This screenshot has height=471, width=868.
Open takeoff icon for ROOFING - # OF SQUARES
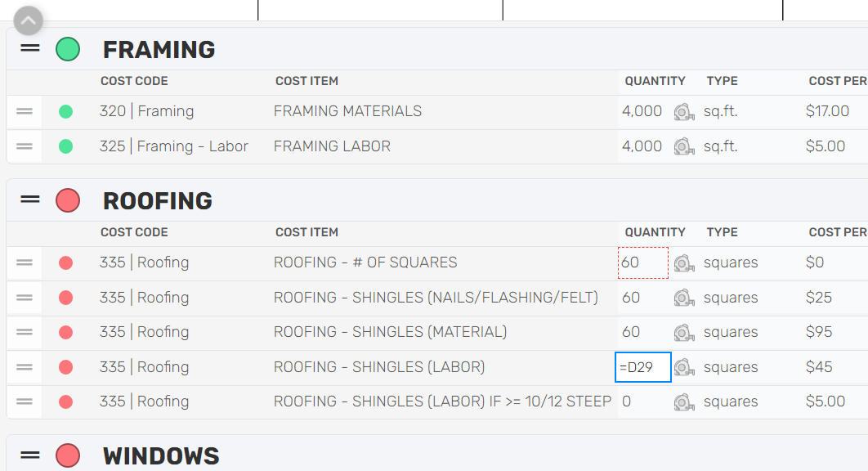[x=684, y=263]
